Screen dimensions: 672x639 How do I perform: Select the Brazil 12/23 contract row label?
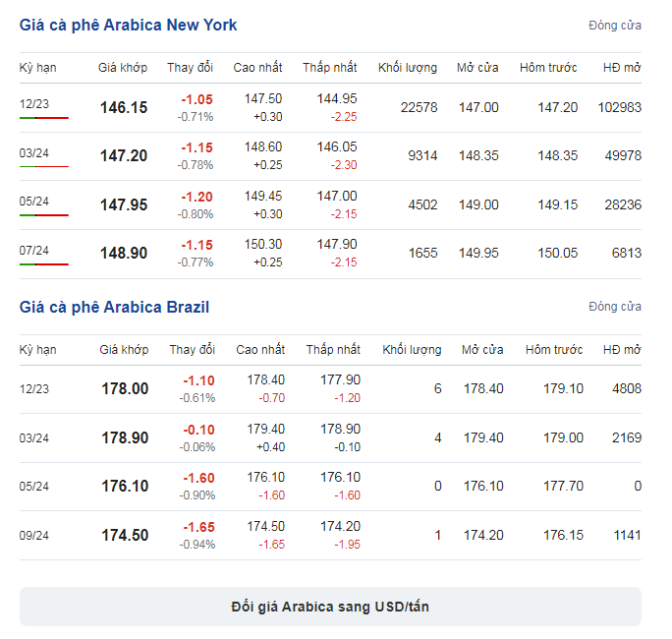pos(34,389)
